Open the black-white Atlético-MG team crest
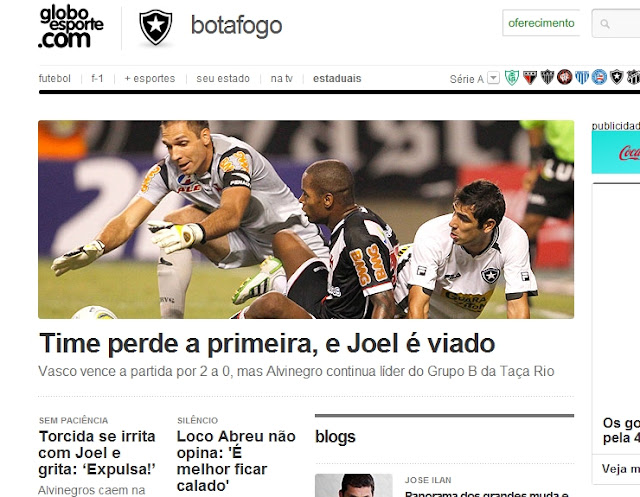640x497 pixels. 547,77
